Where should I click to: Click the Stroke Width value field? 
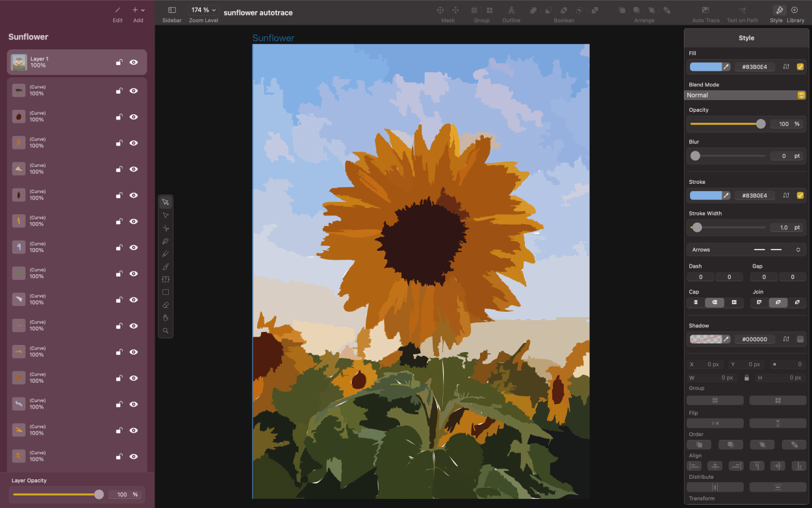(787, 227)
